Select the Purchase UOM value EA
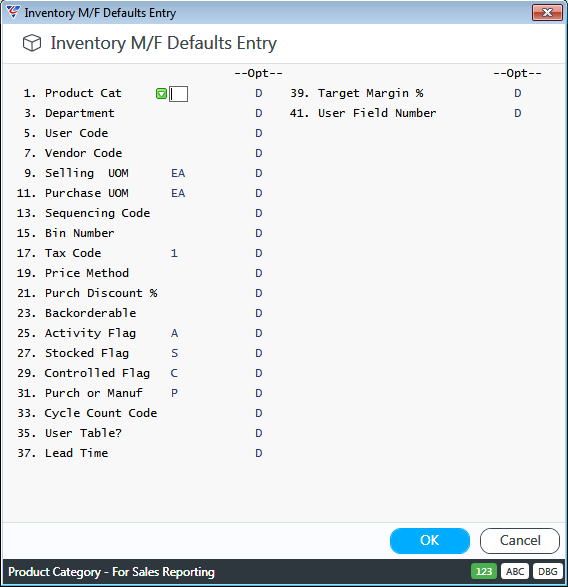568x587 pixels. pyautogui.click(x=178, y=193)
